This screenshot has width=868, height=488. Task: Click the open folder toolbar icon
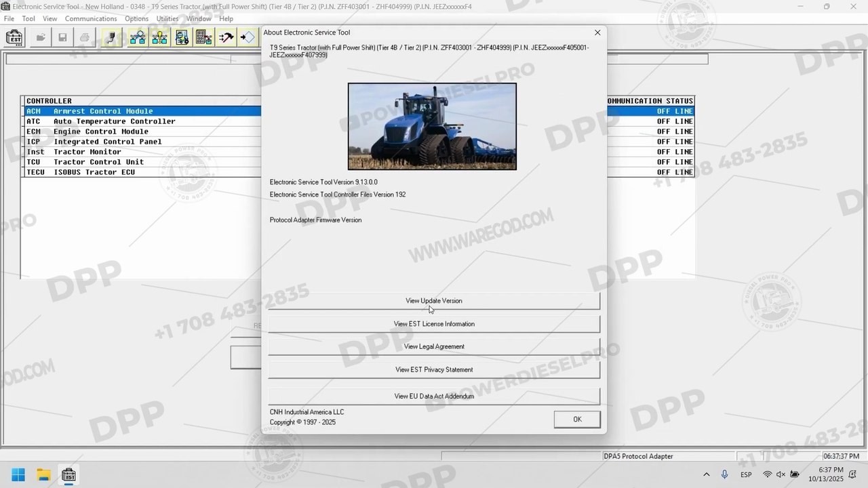point(41,38)
